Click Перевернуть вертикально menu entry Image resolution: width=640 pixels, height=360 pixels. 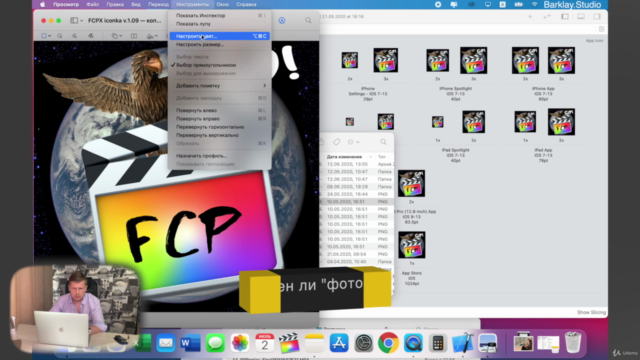click(x=220, y=135)
